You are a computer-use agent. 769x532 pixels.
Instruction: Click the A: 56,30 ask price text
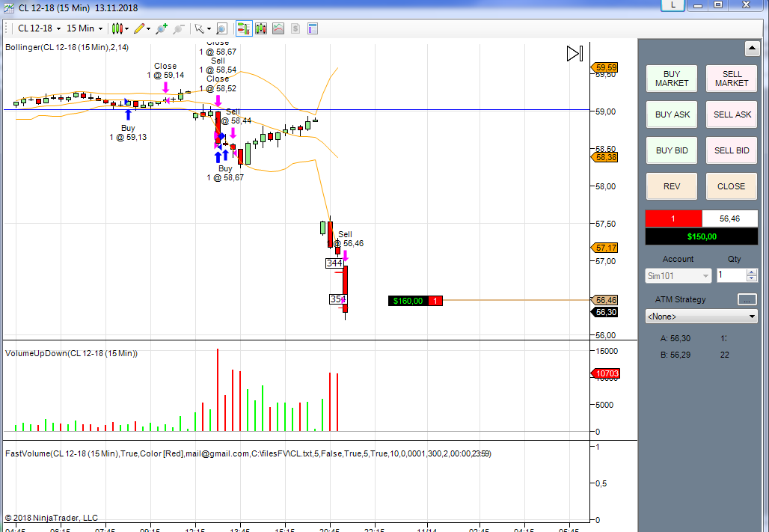[x=675, y=338]
